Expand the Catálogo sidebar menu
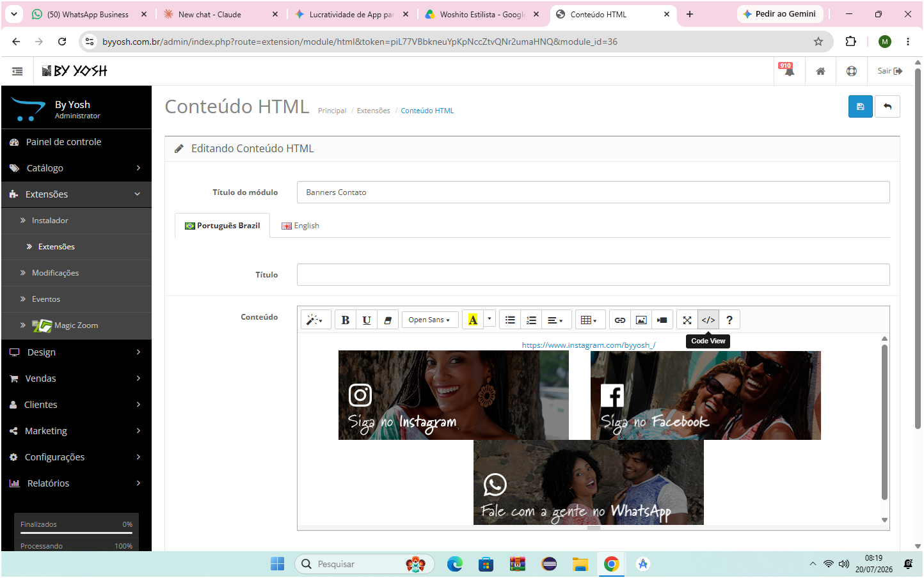Image resolution: width=924 pixels, height=578 pixels. pos(77,168)
